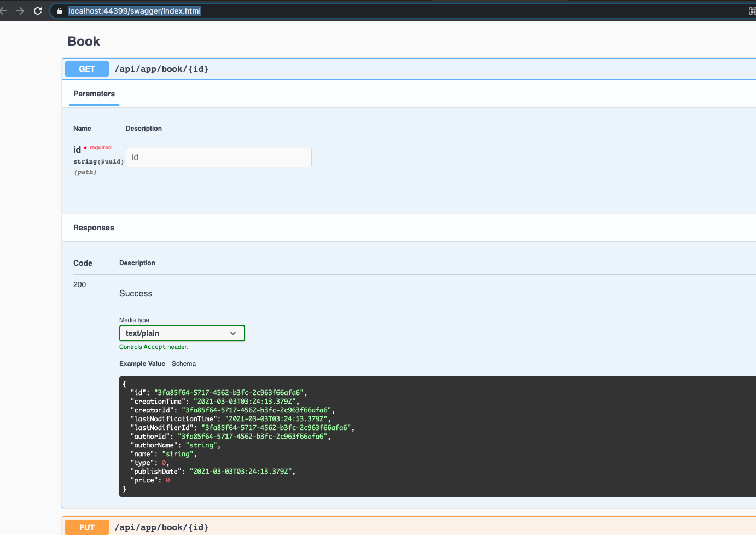Click the orange PUT method badge
This screenshot has height=535, width=756.
86,527
